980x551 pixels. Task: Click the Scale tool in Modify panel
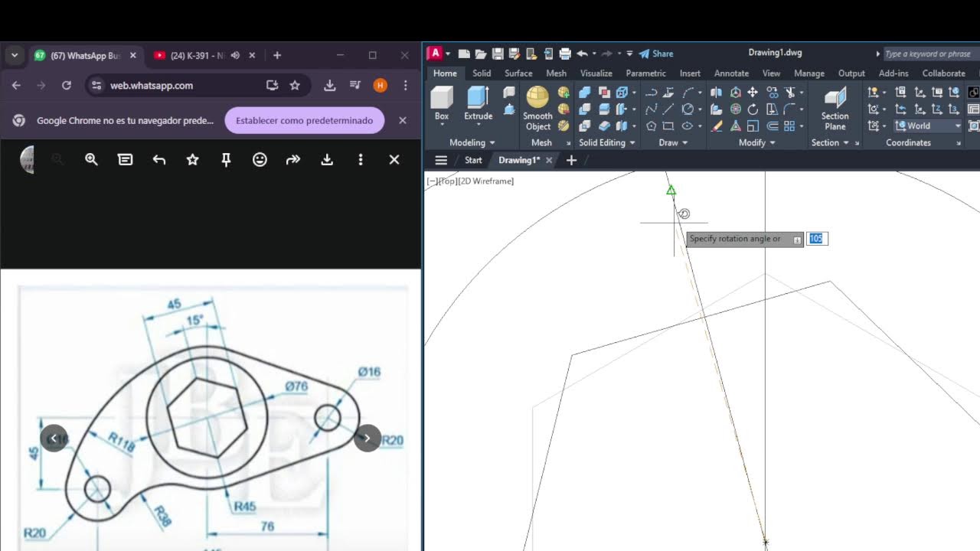click(753, 126)
